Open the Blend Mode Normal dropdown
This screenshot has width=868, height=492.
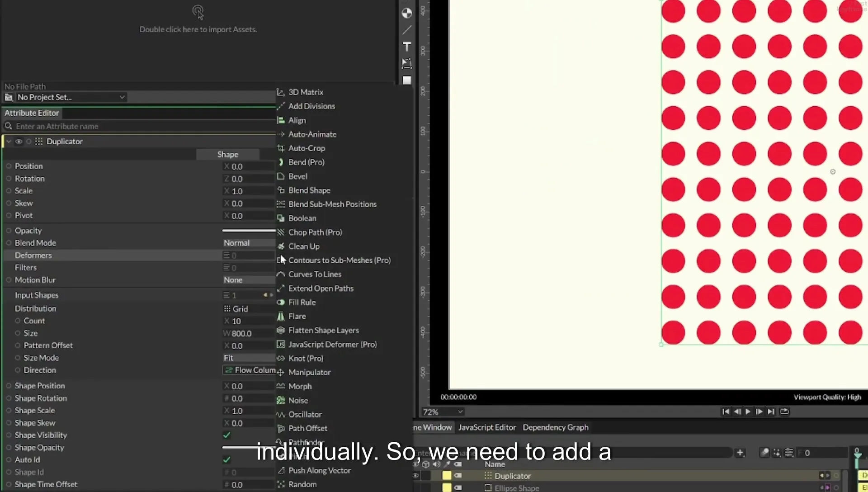pos(249,243)
